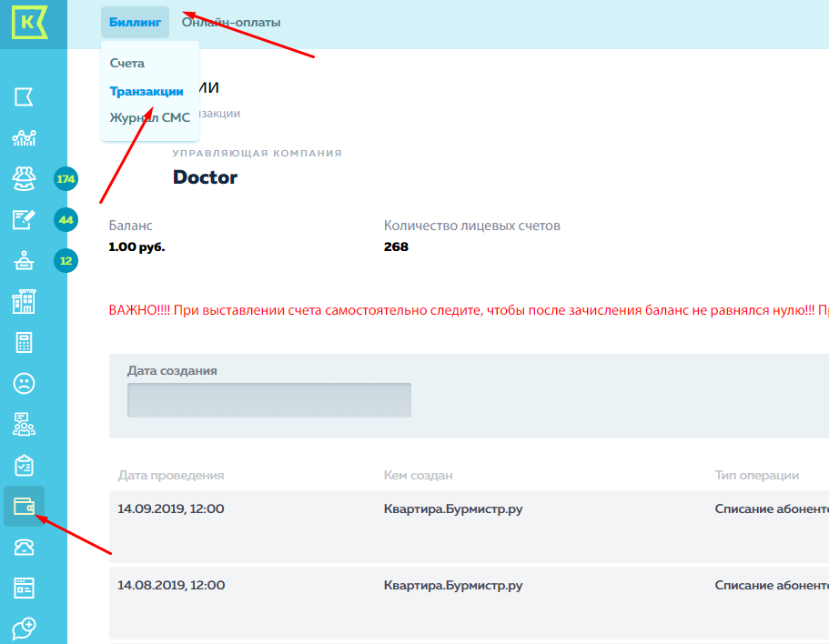Select the wallet billing icon

[x=24, y=507]
